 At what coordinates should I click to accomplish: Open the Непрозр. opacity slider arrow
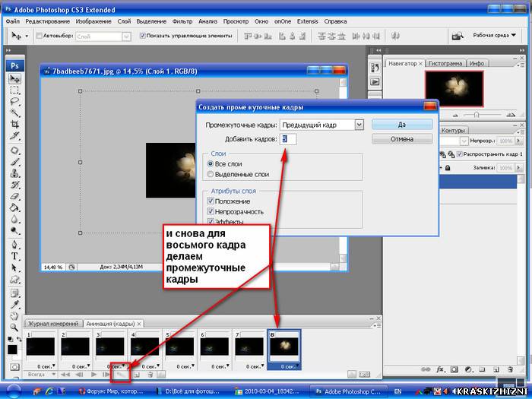click(x=518, y=141)
